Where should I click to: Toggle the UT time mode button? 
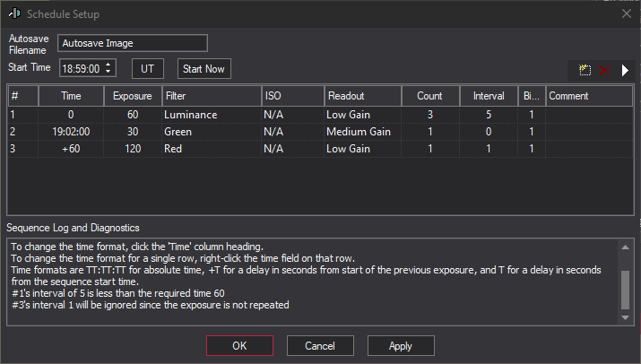(x=148, y=69)
